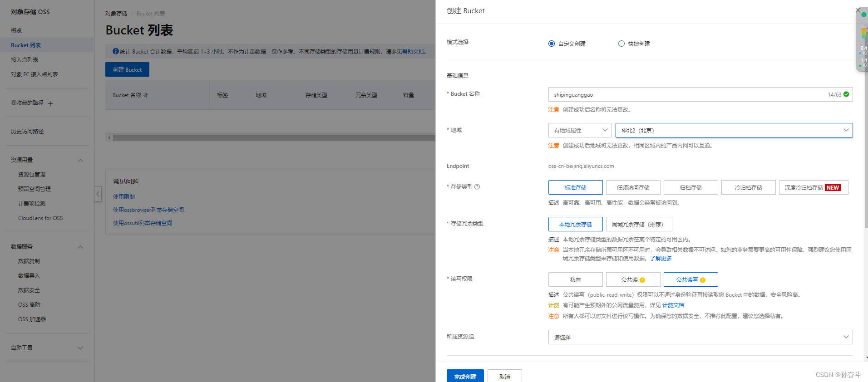Click the left scroll arrow of the table scrollbar

click(108, 137)
